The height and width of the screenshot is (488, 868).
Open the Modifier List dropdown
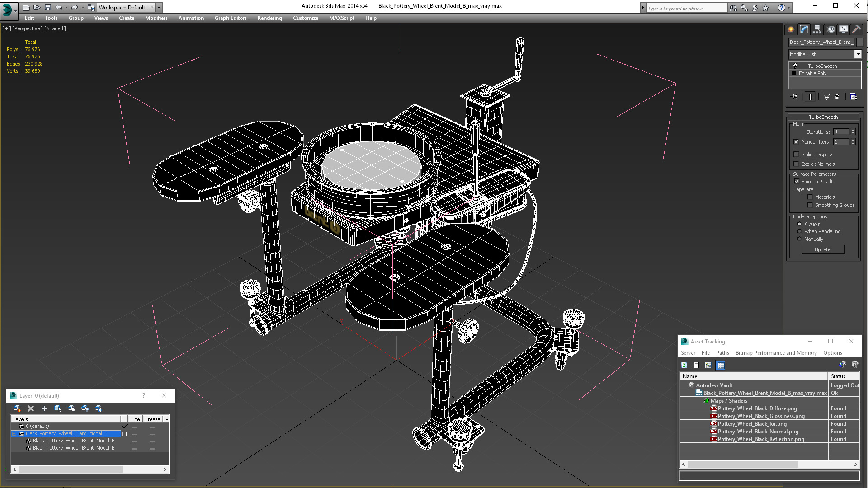click(x=858, y=54)
